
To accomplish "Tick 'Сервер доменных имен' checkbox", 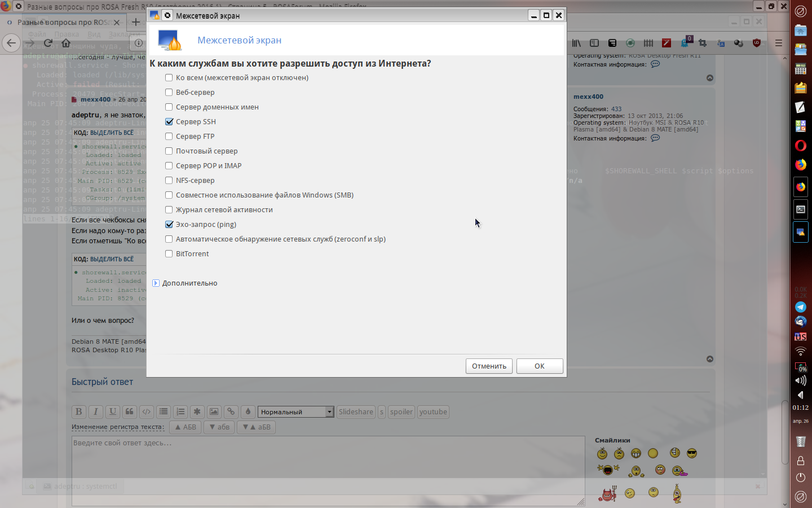I will click(169, 107).
